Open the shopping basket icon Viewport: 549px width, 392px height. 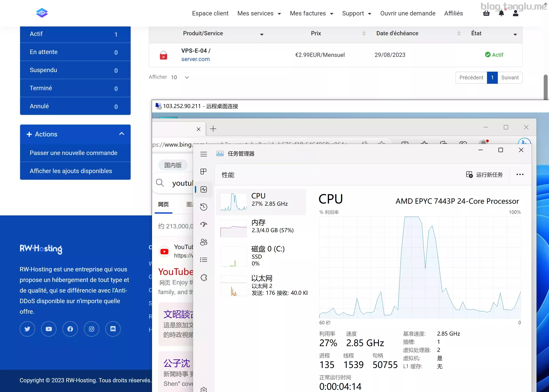(x=486, y=13)
